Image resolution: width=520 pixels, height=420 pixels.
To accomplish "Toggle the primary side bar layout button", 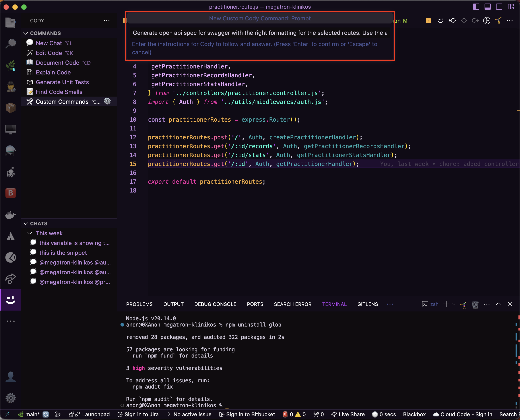I will (x=476, y=7).
